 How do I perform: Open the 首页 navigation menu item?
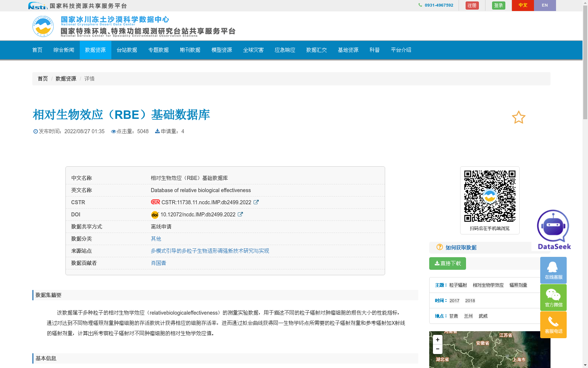[x=37, y=50]
